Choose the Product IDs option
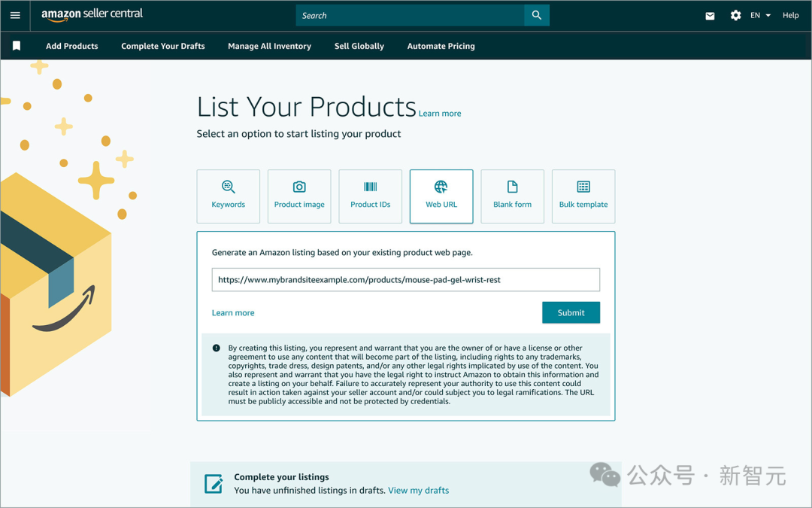Viewport: 812px width, 508px height. coord(370,196)
